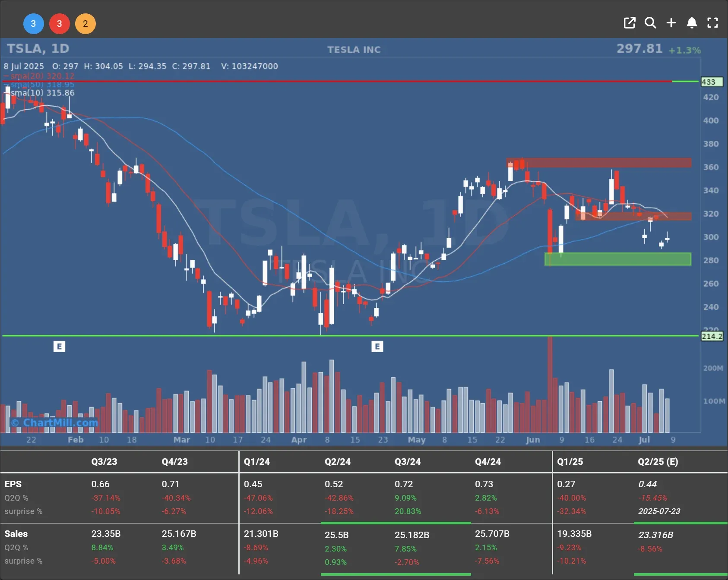The image size is (728, 580).
Task: Click the orange badge showing 2
Action: click(x=85, y=24)
